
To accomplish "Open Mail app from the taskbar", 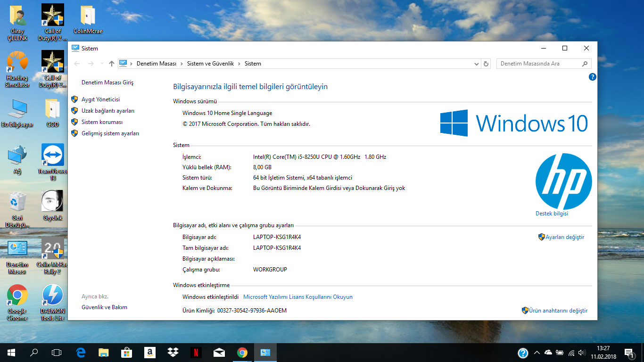I will click(x=219, y=353).
